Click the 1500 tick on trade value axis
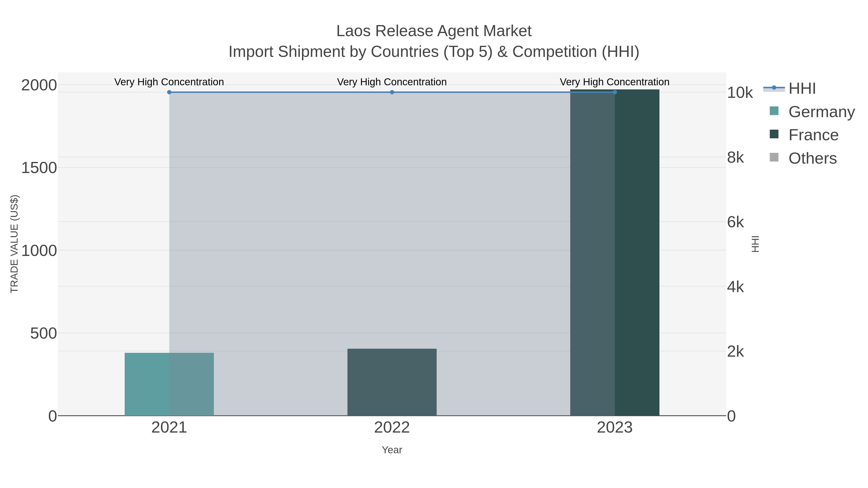 (39, 168)
